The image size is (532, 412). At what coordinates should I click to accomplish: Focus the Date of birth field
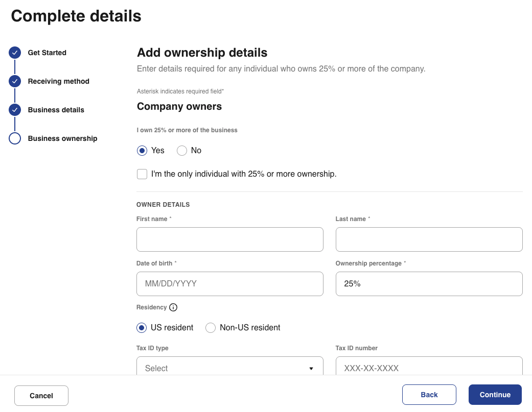click(229, 284)
